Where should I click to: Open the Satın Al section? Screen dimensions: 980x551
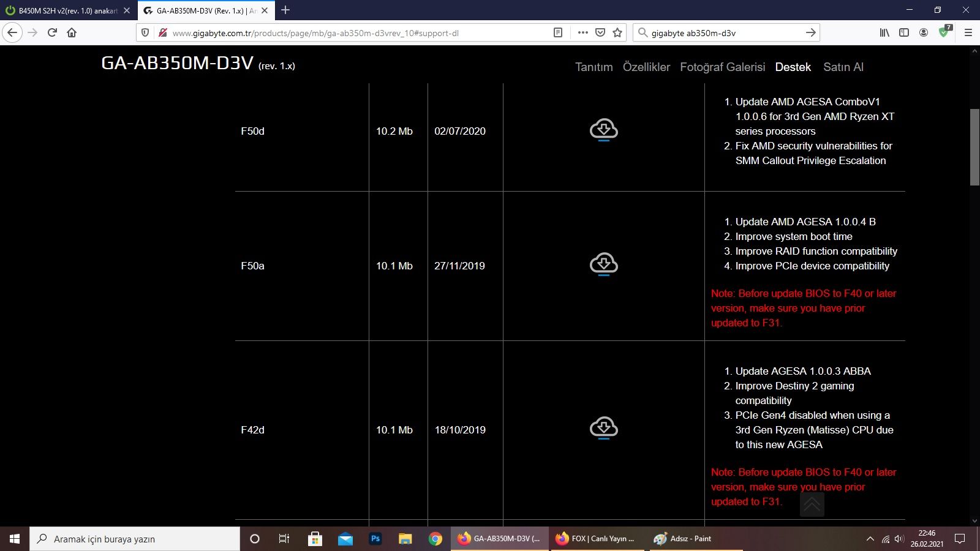(843, 67)
